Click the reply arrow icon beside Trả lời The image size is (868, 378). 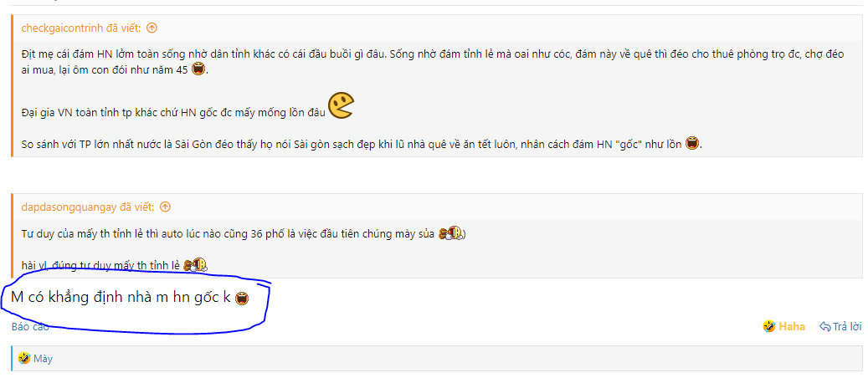pyautogui.click(x=824, y=326)
